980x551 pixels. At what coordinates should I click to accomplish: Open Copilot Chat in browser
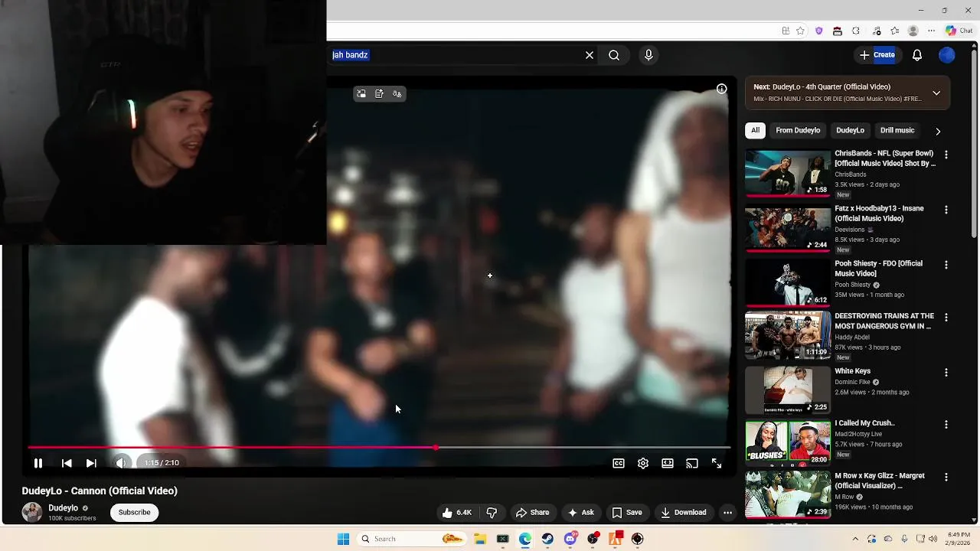pos(959,31)
